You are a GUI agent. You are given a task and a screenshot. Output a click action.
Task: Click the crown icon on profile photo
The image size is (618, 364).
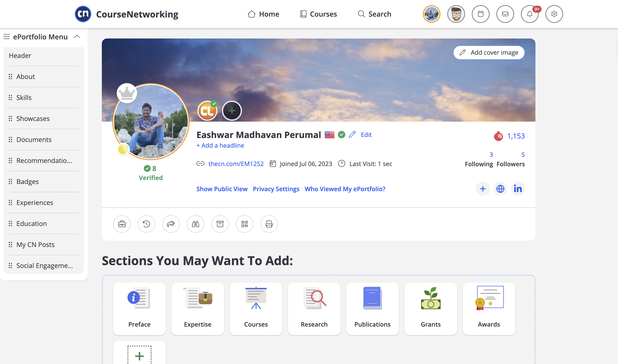[x=127, y=93]
